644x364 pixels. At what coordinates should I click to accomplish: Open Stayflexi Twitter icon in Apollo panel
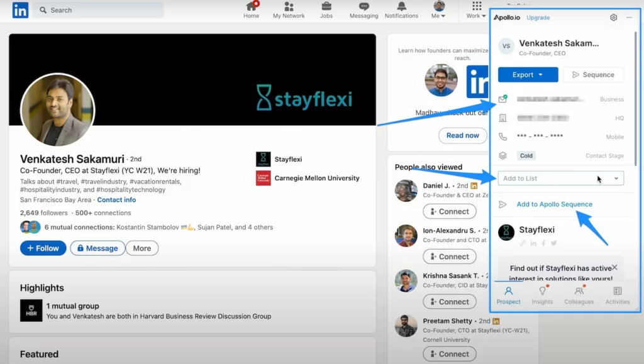click(x=553, y=243)
